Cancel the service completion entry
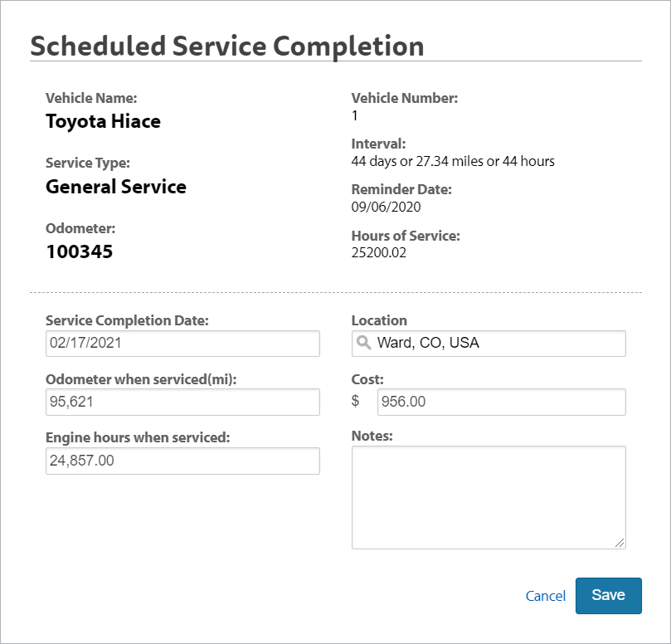Image resolution: width=671 pixels, height=644 pixels. [x=545, y=595]
